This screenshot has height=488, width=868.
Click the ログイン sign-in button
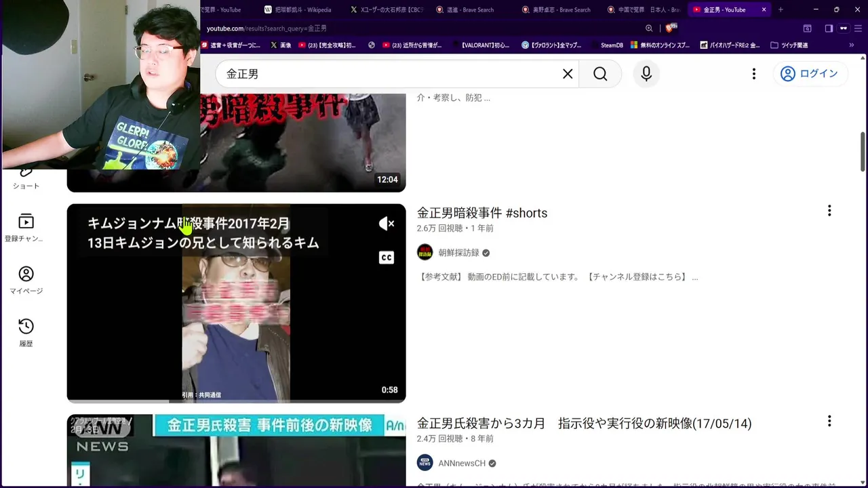810,74
